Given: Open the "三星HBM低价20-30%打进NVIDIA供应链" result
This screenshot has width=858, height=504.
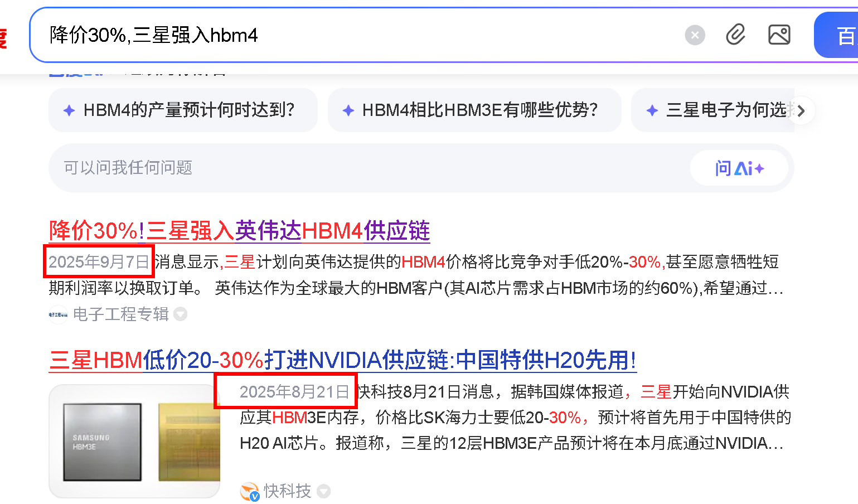Looking at the screenshot, I should click(343, 360).
